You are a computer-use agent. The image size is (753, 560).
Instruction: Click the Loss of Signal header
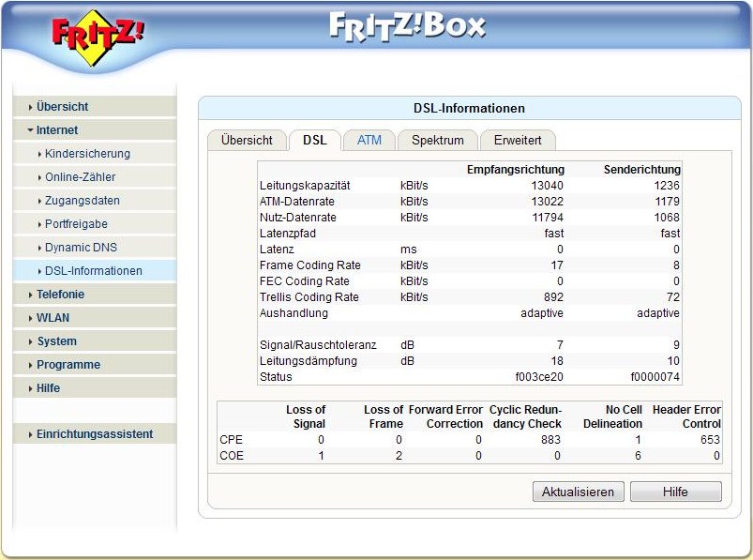[x=306, y=416]
